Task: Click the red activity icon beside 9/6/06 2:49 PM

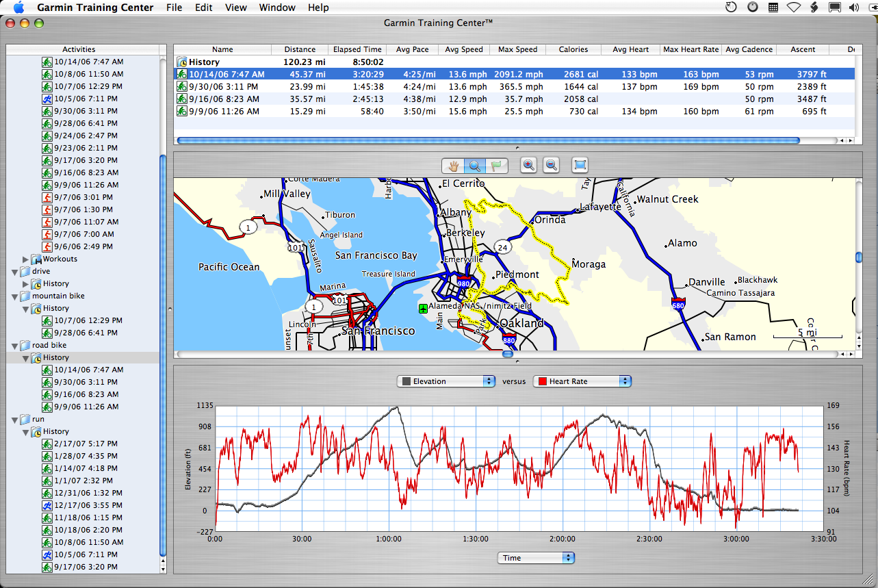Action: [x=47, y=246]
